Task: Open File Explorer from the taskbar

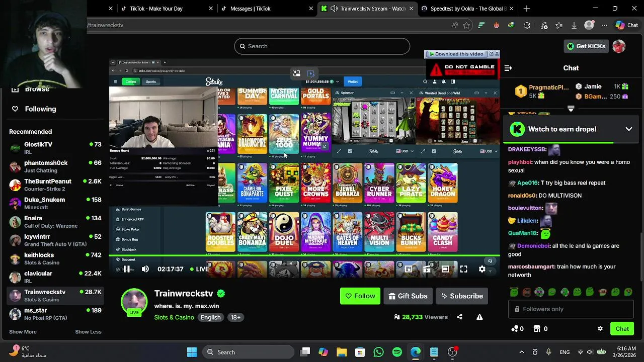Action: pos(342,352)
